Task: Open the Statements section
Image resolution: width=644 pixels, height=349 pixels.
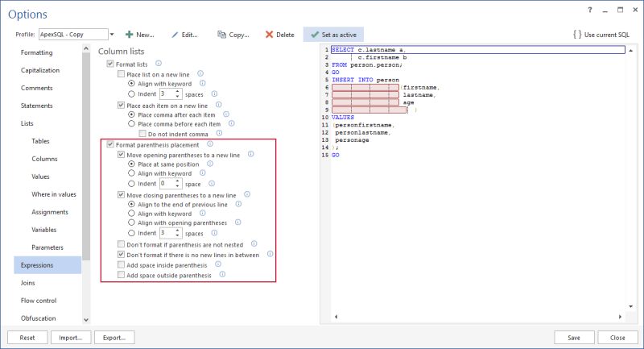Action: (36, 106)
